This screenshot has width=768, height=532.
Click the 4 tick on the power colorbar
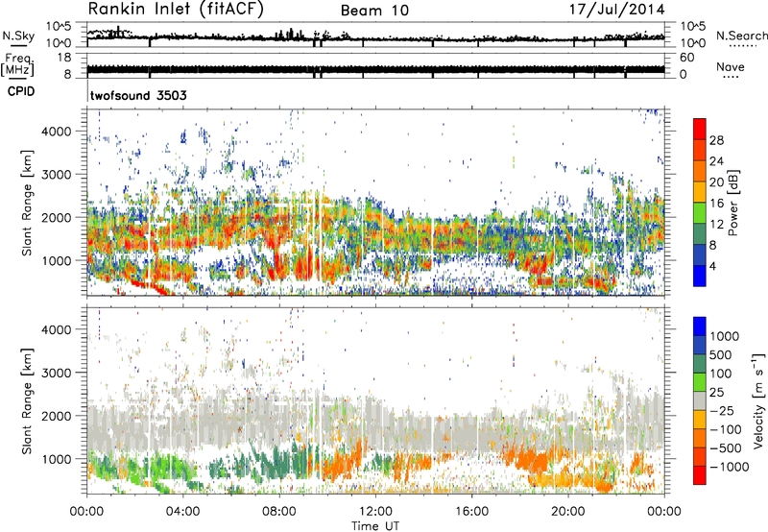pos(712,267)
